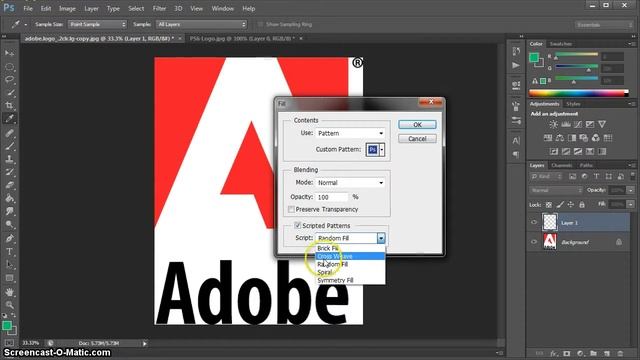Viewport: 640px width, 360px height.
Task: Select the Eraser tool
Action: (x=9, y=185)
